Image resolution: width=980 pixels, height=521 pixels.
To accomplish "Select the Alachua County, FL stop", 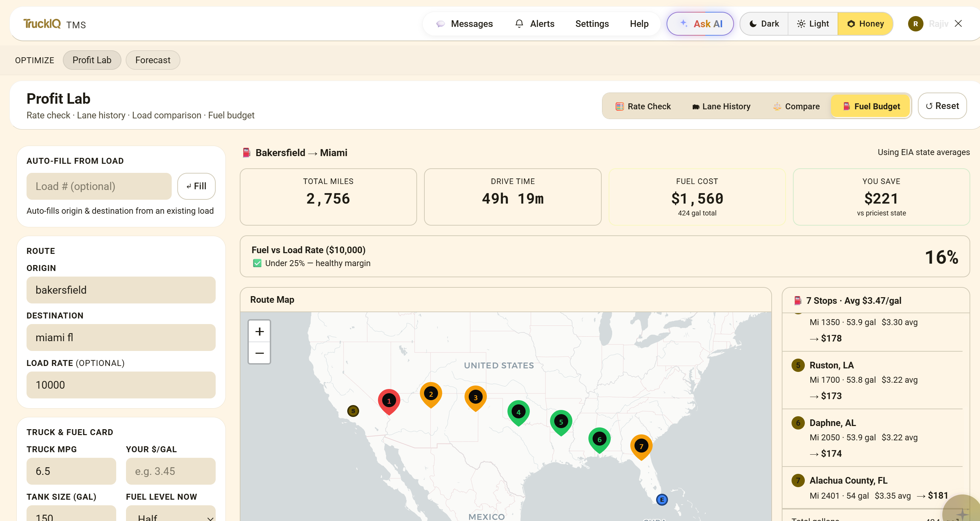I will (873, 488).
